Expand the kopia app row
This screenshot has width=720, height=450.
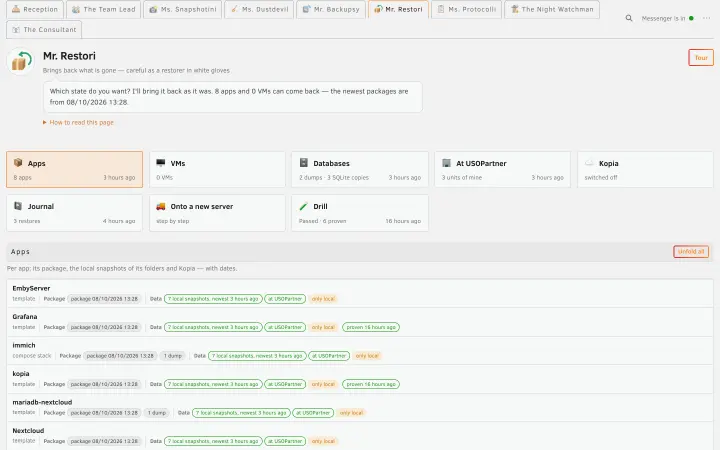(360, 379)
